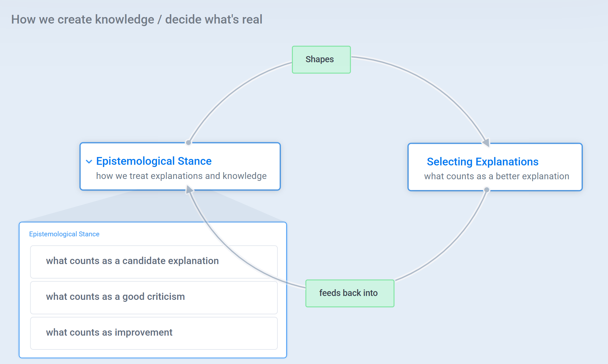Click 'how we treat explanations and knowledge' subtitle
Viewport: 608px width, 364px height.
click(x=181, y=176)
